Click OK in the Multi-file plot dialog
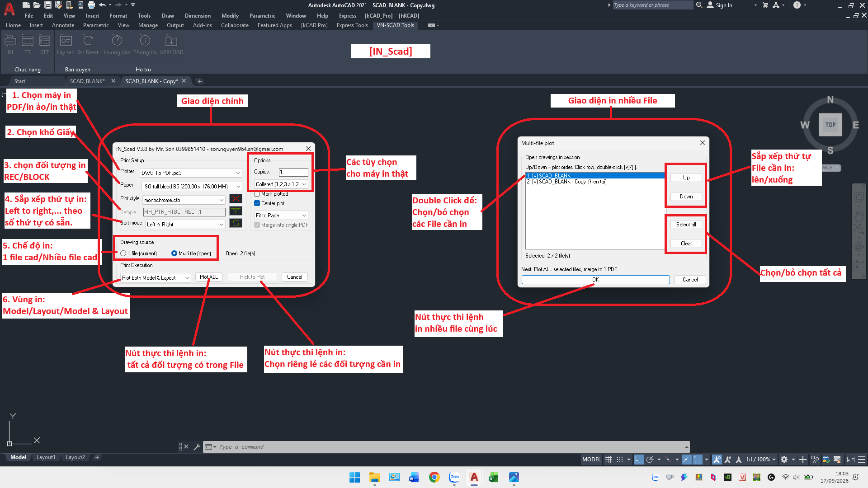Screen dimensions: 868x488 tap(596, 280)
